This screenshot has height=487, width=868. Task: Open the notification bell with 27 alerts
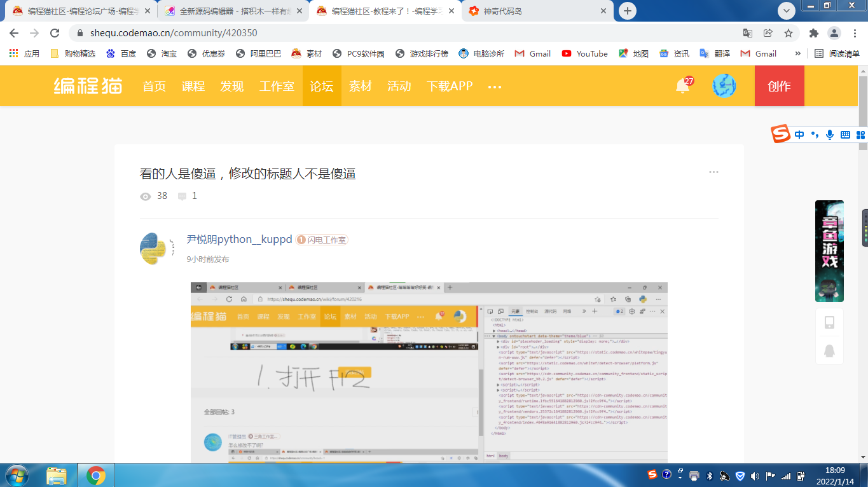(683, 86)
